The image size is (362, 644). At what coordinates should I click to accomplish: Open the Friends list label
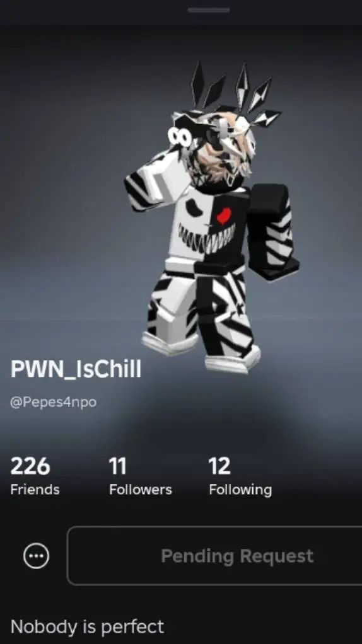coord(35,490)
